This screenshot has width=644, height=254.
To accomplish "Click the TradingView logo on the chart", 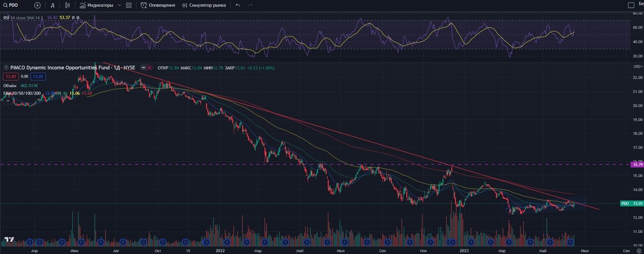I will tap(9, 239).
